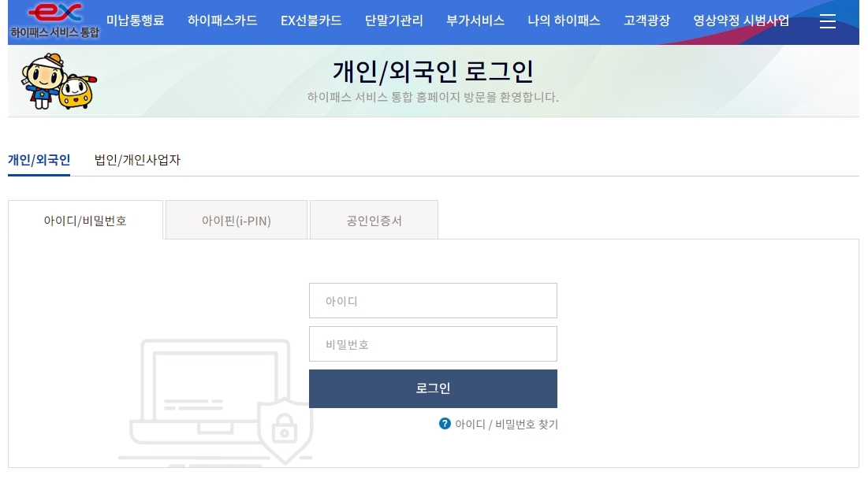
Task: Select the 아이디/비밀번호 login method tab
Action: point(85,220)
